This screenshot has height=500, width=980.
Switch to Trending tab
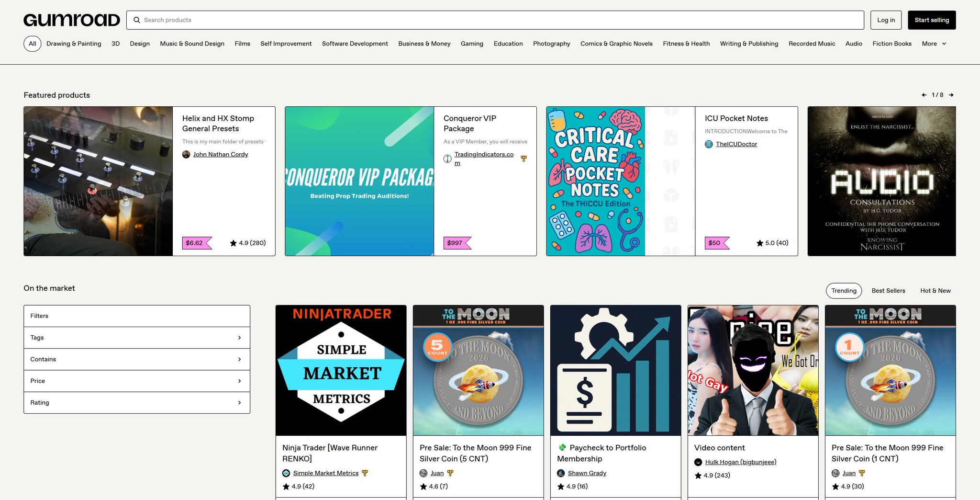click(844, 291)
